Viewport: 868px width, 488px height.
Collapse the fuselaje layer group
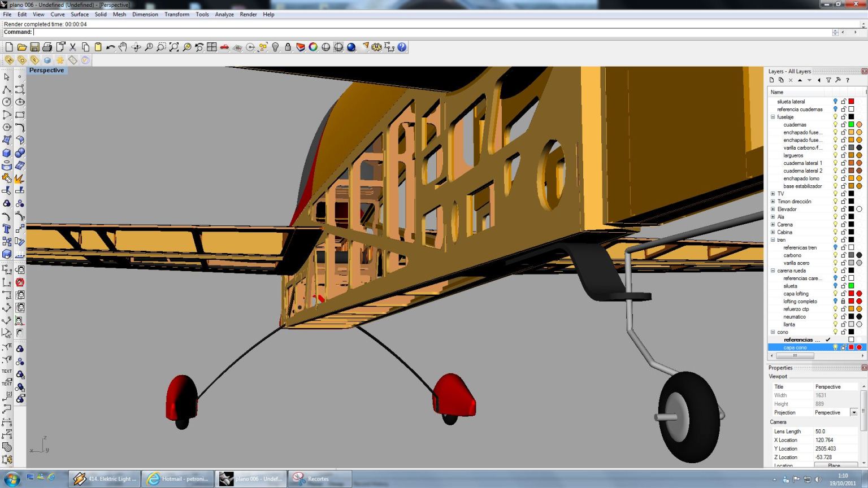[772, 117]
